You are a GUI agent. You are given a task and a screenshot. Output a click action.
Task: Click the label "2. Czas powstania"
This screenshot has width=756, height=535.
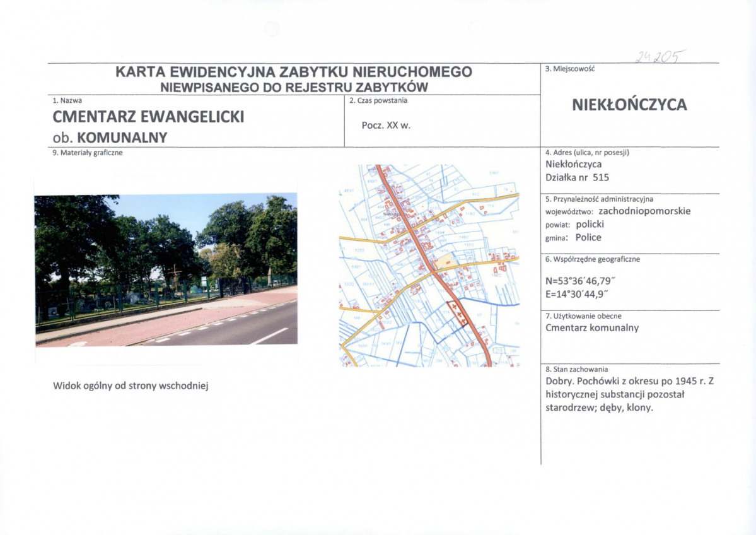pyautogui.click(x=378, y=101)
